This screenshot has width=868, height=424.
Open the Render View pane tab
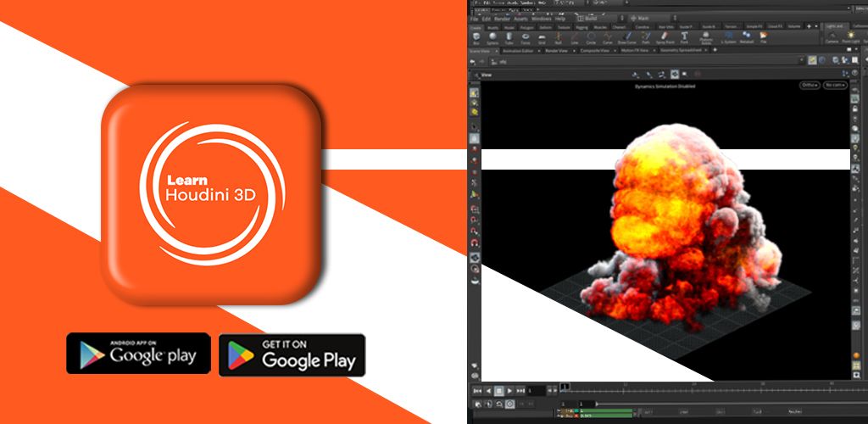pos(556,50)
